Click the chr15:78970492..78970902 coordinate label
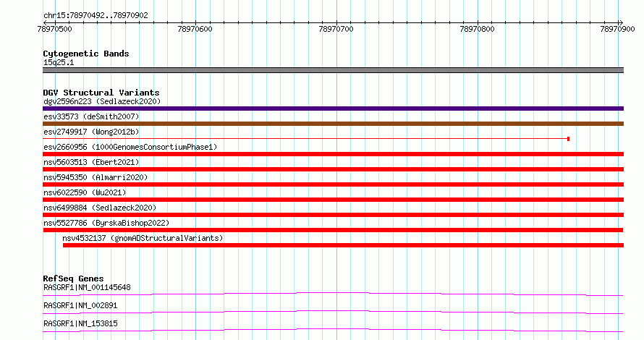644x340 pixels. click(96, 16)
